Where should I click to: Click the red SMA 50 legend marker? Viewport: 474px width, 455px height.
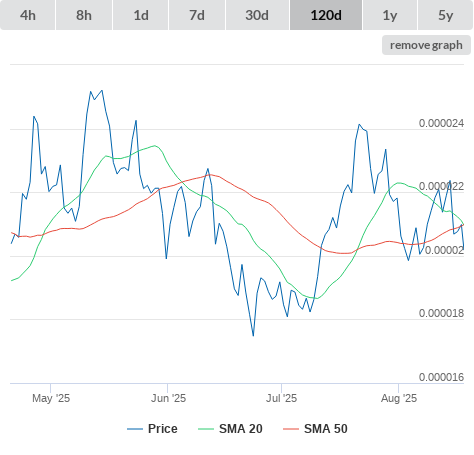(291, 429)
